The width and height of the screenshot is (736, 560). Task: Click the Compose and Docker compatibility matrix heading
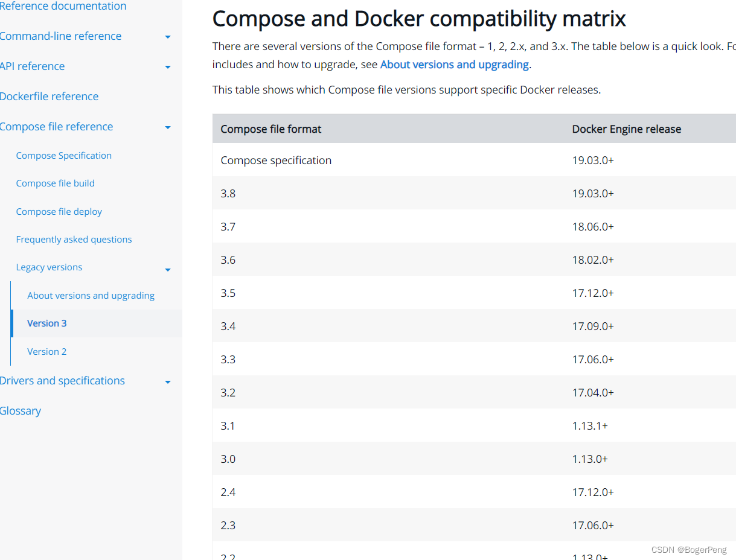(419, 19)
